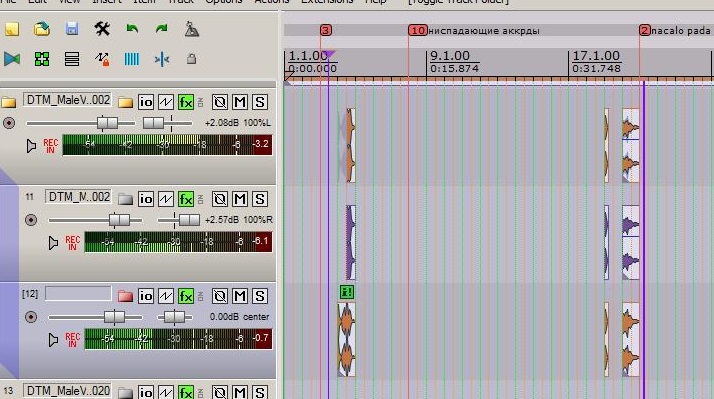Click volume fader of DTM_MaleV..002 track
The image size is (714, 399).
coord(107,123)
